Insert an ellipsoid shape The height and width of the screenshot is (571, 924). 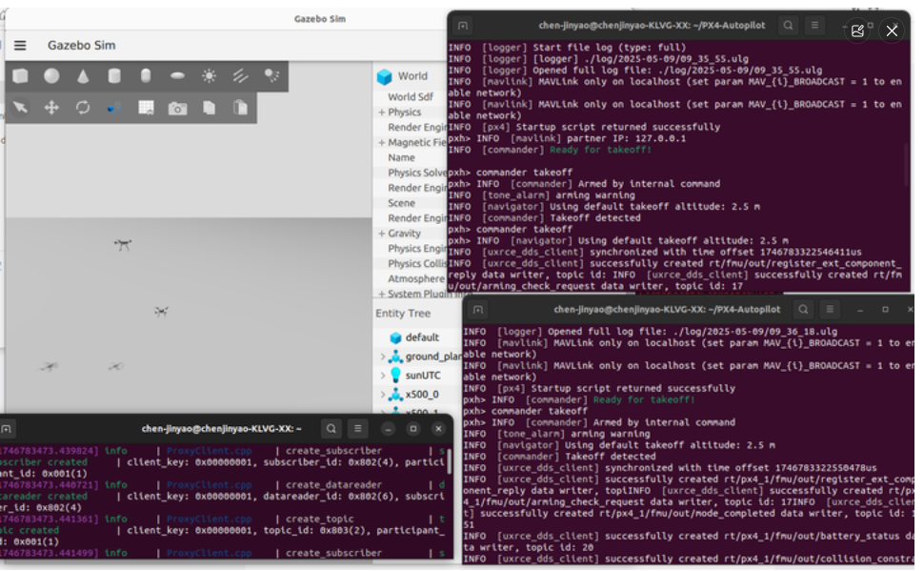(x=177, y=75)
